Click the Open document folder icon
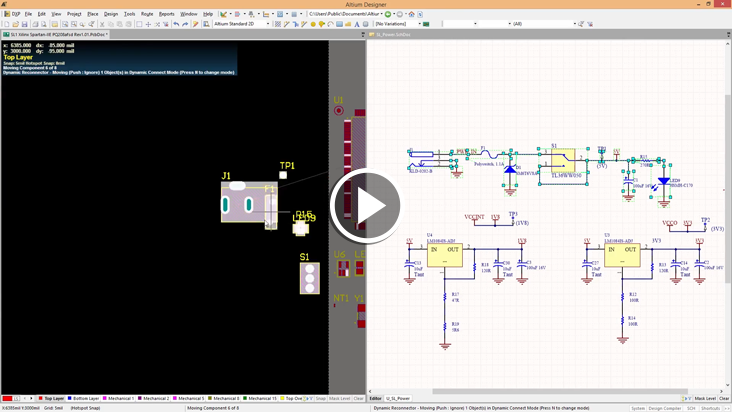The image size is (732, 412). coord(15,24)
